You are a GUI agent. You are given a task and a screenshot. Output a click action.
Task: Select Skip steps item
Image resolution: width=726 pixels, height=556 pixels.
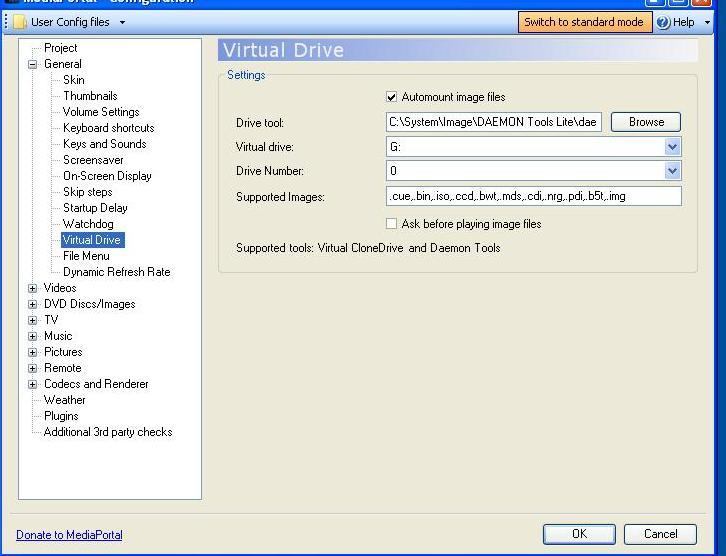[x=88, y=192]
